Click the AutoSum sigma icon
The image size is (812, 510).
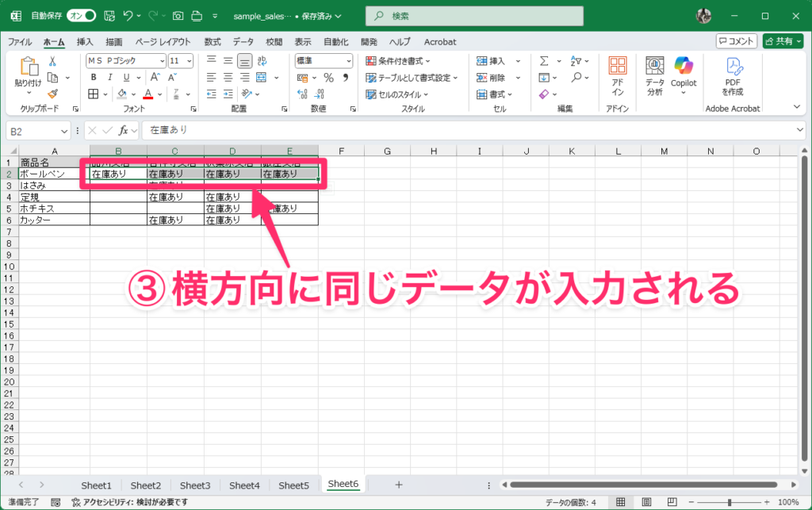(x=544, y=61)
